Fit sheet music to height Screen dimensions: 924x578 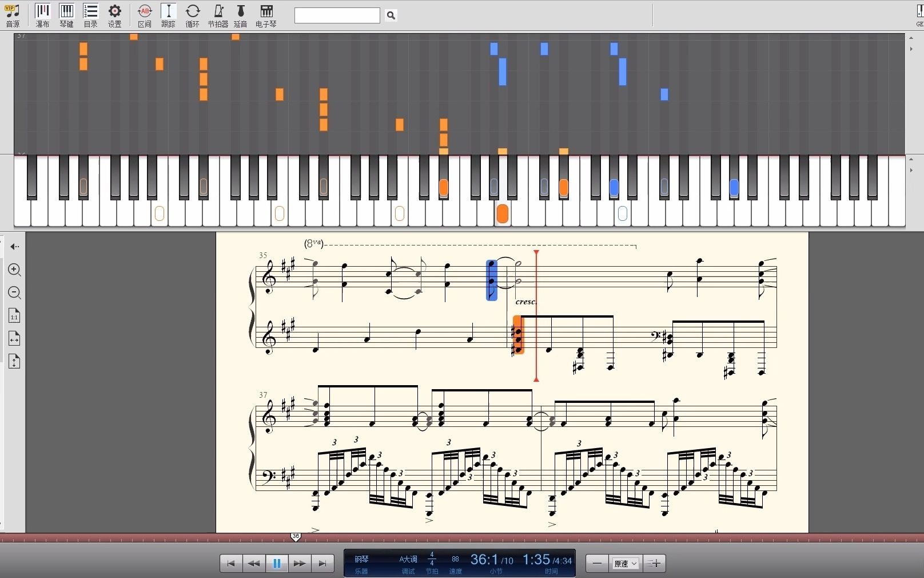(14, 362)
